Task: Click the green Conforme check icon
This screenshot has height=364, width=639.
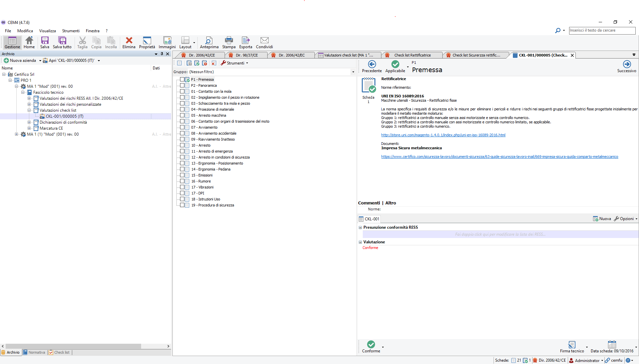Action: 371,344
